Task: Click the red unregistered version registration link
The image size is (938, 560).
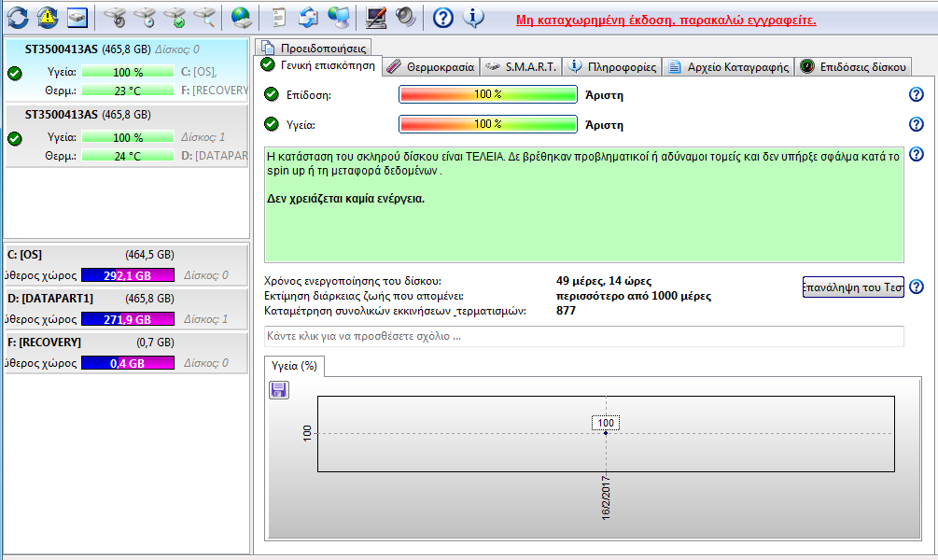Action: pyautogui.click(x=665, y=20)
